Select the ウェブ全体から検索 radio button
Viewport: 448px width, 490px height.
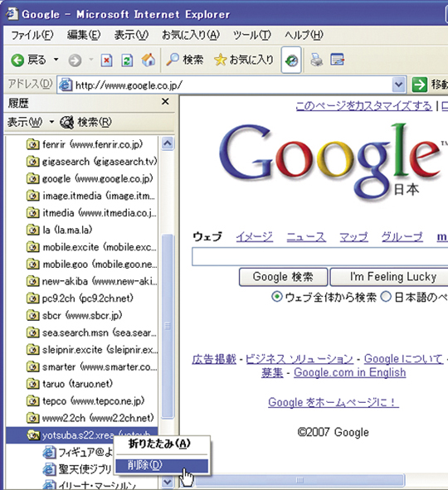click(x=277, y=297)
